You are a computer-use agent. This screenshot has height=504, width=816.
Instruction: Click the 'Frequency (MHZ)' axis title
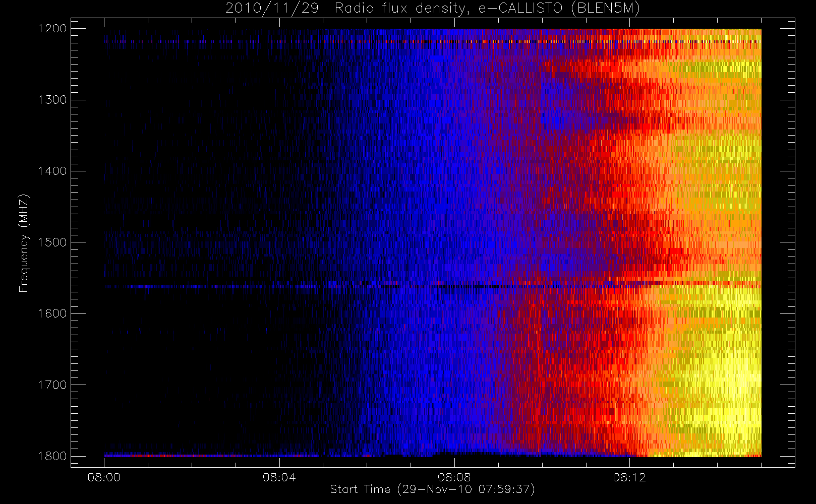click(24, 243)
